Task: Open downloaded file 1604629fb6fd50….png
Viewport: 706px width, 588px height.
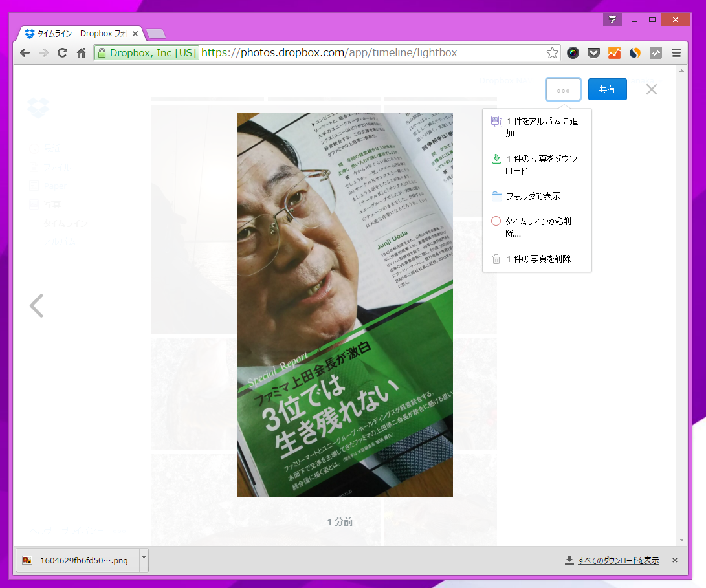Action: [78, 560]
